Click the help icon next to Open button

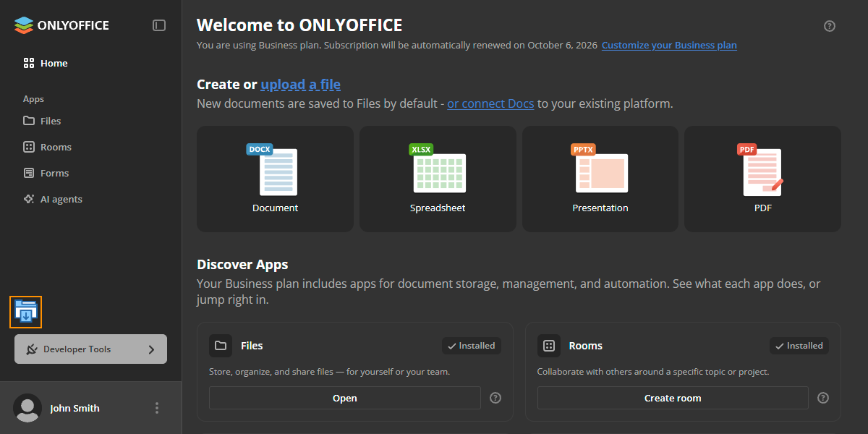495,398
